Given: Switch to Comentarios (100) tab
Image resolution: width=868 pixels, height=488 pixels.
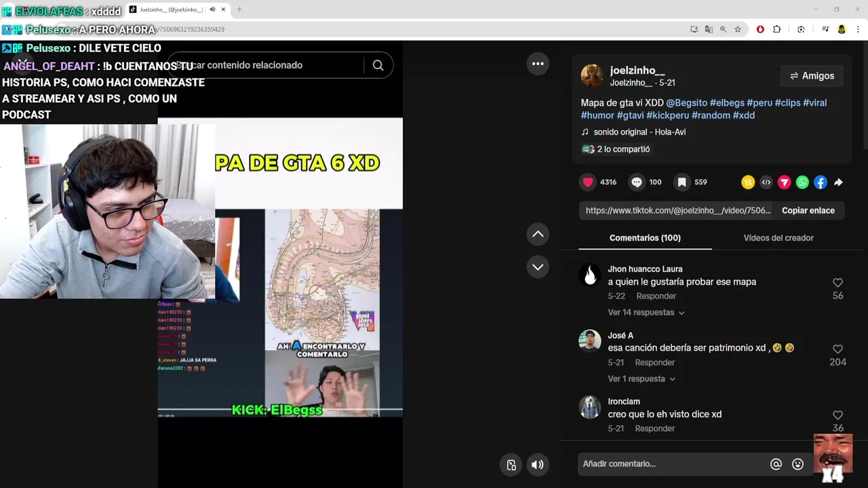Looking at the screenshot, I should tap(645, 238).
